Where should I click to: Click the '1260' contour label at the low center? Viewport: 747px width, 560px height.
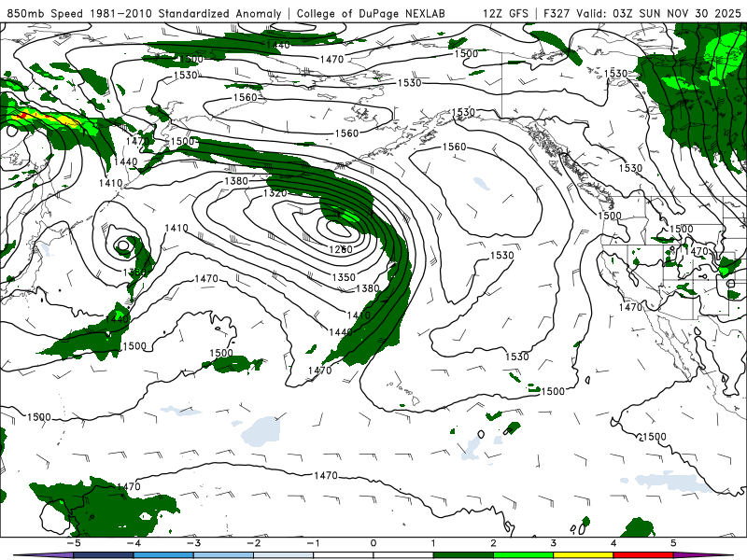tap(341, 249)
